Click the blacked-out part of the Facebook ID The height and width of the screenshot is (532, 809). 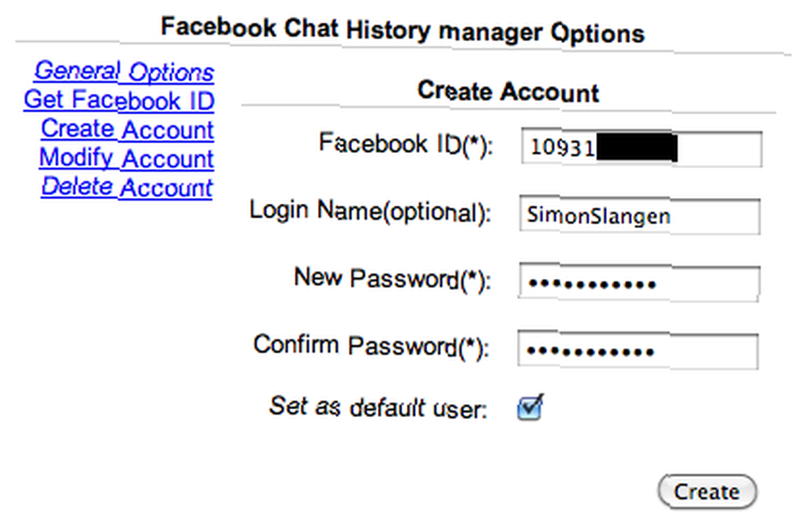coord(637,147)
